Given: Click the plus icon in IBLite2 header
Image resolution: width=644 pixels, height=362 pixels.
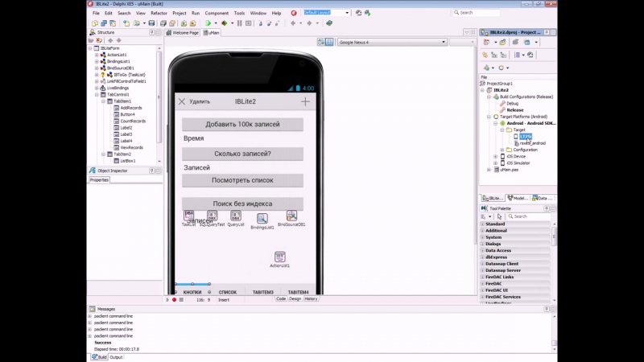Looking at the screenshot, I should (x=305, y=101).
